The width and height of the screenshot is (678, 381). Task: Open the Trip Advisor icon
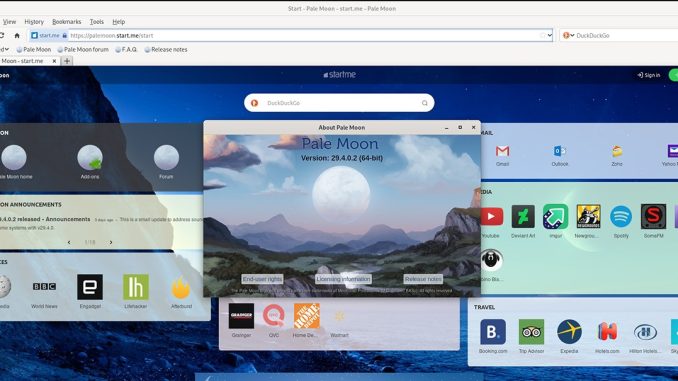click(531, 332)
